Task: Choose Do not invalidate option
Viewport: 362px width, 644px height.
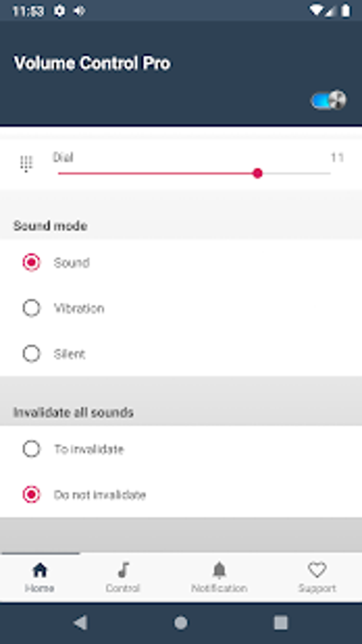Action: tap(32, 494)
